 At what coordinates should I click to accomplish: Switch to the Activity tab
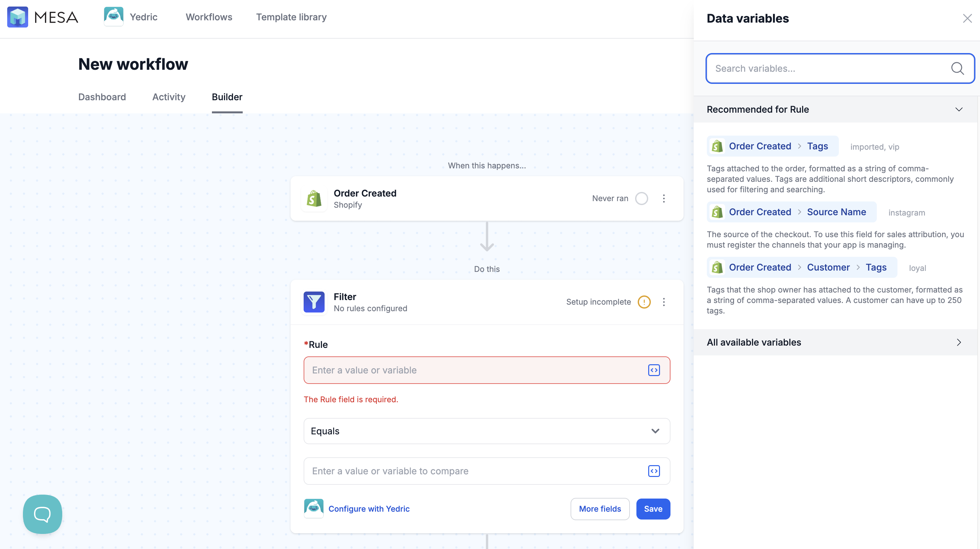pos(169,97)
